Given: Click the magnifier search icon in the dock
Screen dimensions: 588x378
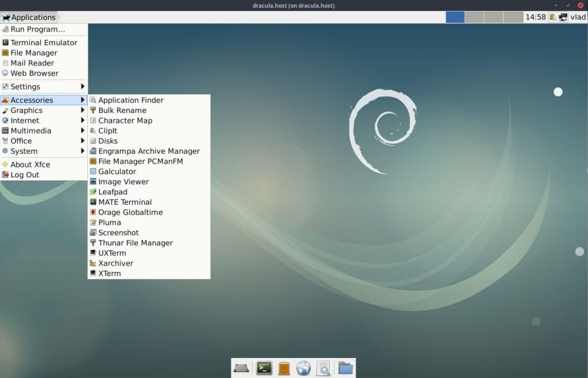Looking at the screenshot, I should tap(323, 368).
